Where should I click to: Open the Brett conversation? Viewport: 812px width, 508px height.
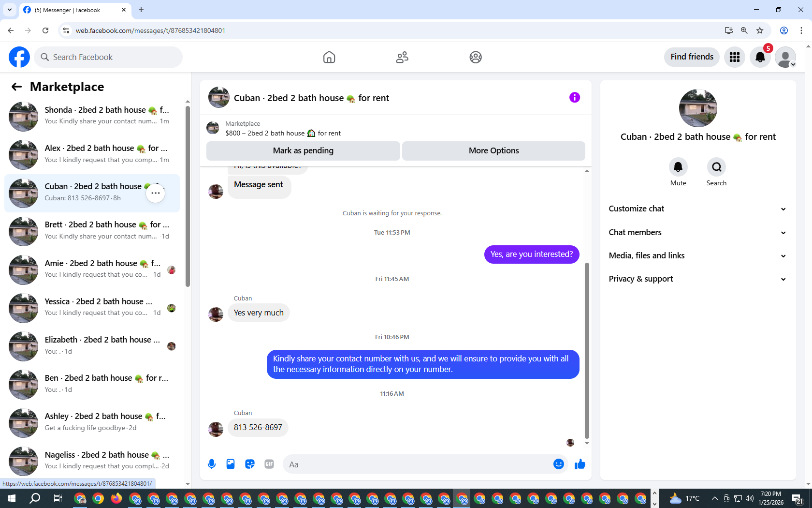pyautogui.click(x=92, y=231)
